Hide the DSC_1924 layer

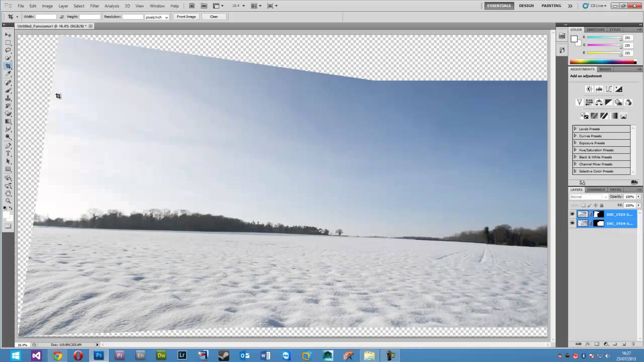click(572, 223)
